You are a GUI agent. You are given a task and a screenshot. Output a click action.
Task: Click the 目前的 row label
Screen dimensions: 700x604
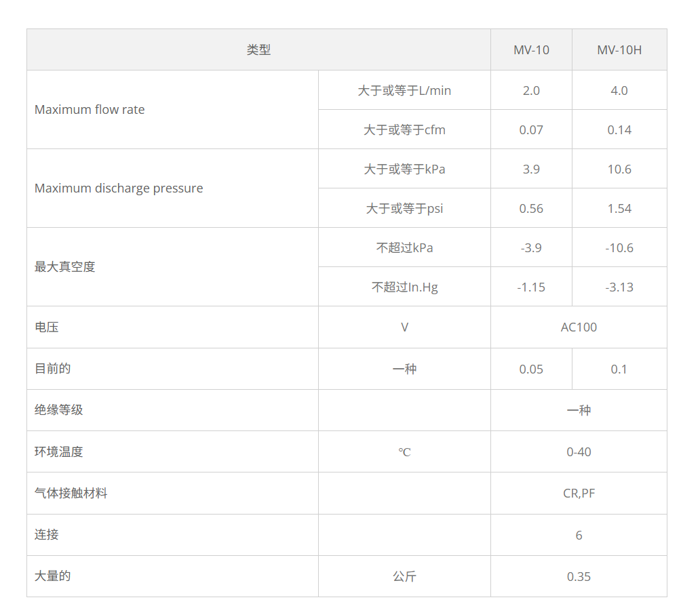(x=52, y=368)
